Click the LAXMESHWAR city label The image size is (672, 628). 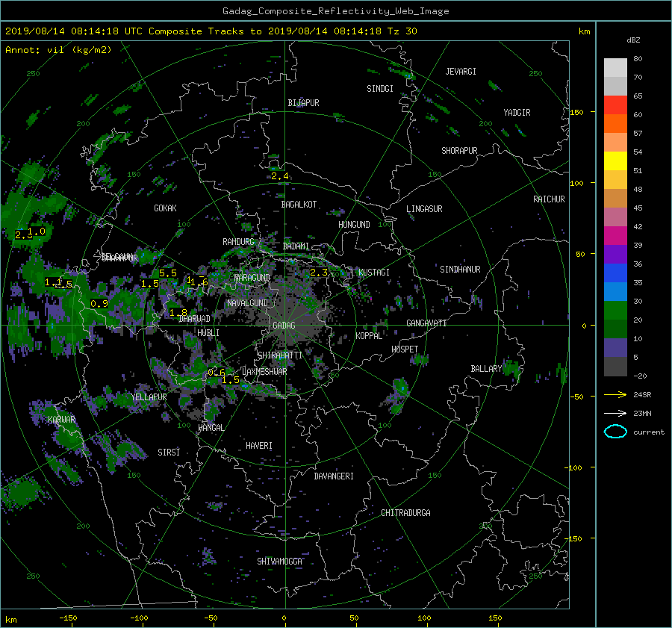[264, 372]
